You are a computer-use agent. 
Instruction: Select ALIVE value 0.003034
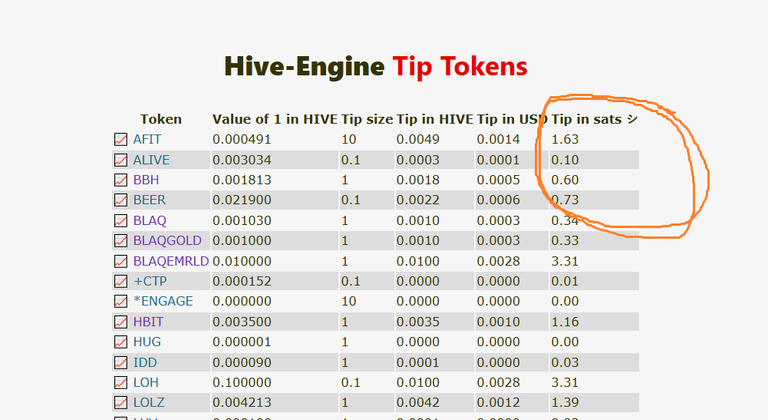[x=241, y=160]
